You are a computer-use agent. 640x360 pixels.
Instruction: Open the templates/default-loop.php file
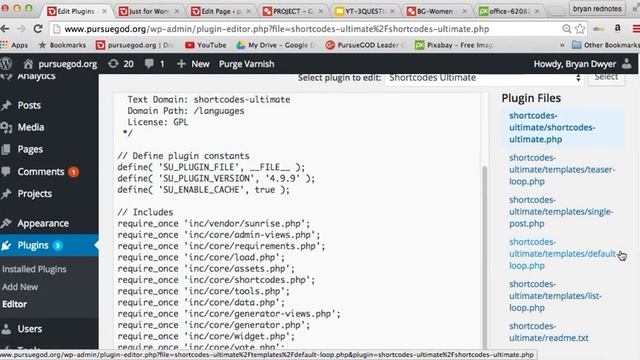tap(562, 253)
